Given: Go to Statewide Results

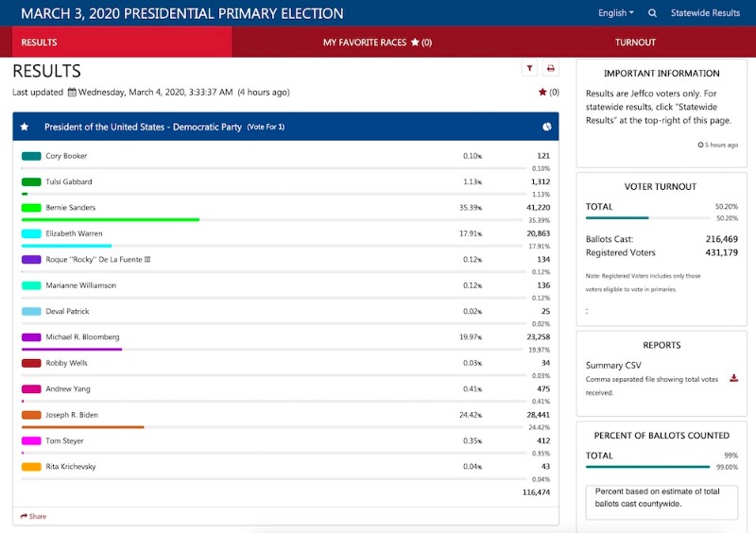Looking at the screenshot, I should point(705,13).
